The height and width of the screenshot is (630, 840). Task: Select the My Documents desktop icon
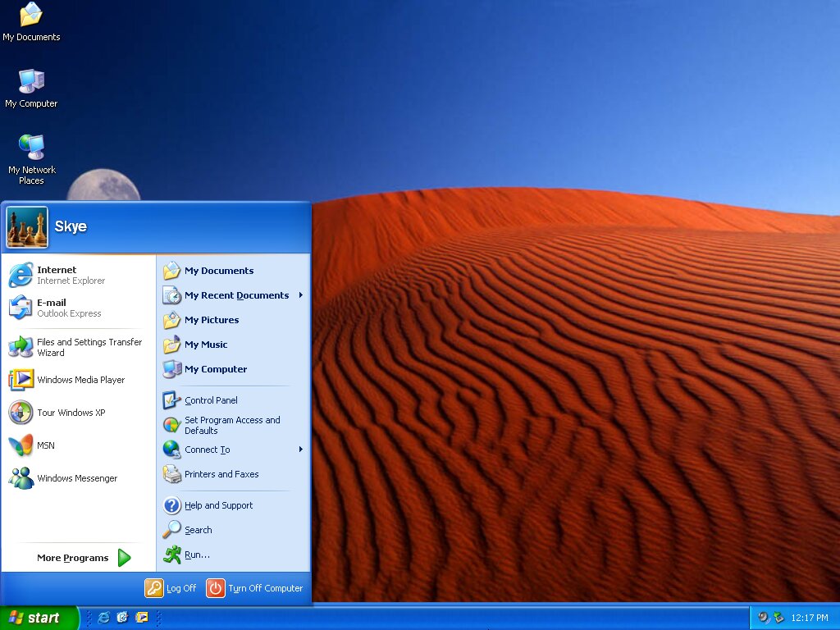31,21
